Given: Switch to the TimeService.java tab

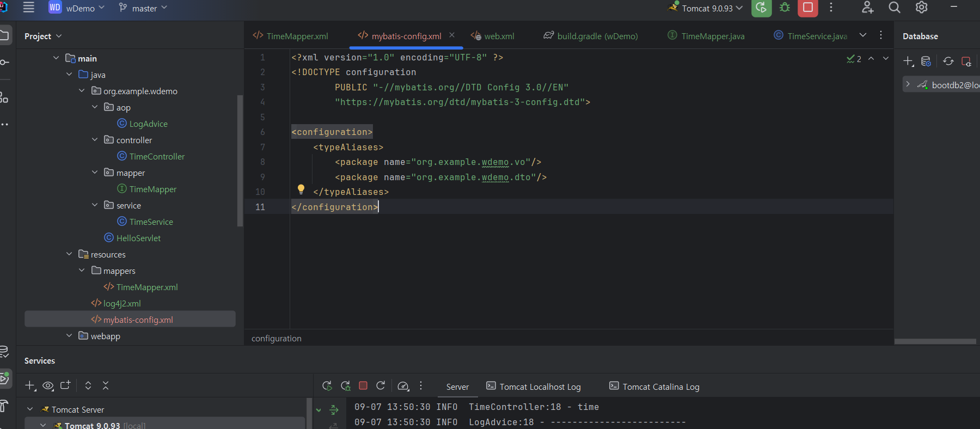Looking at the screenshot, I should (x=811, y=36).
